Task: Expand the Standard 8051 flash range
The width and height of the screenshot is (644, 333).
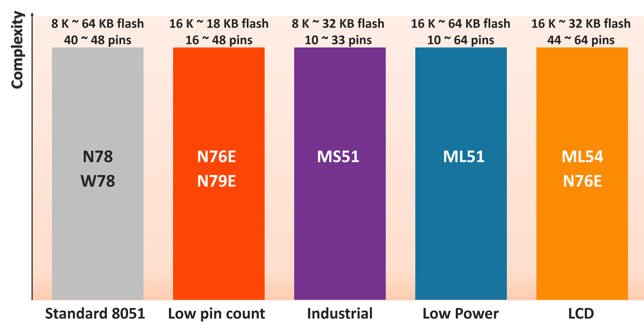Action: pos(85,19)
